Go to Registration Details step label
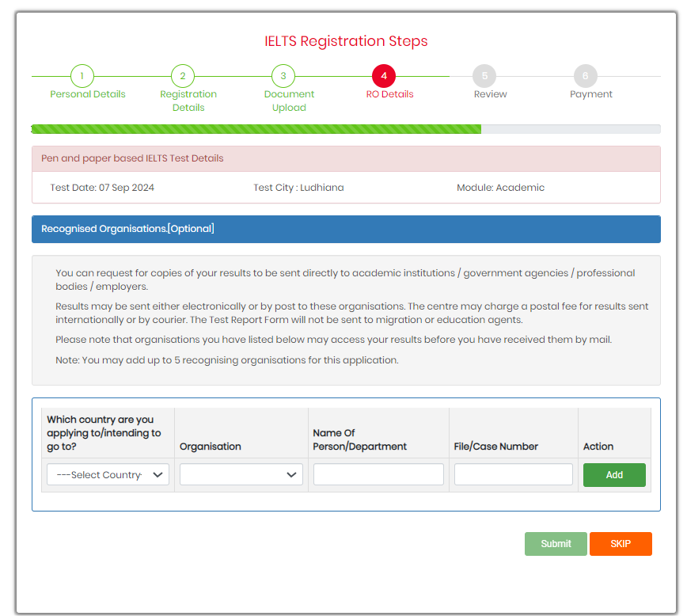Image resolution: width=687 pixels, height=616 pixels. [x=188, y=101]
